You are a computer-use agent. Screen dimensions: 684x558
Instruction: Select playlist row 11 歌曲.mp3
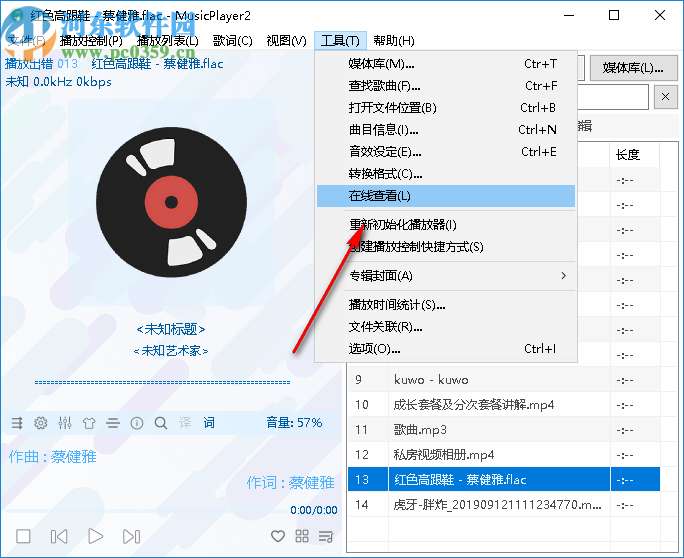click(x=504, y=430)
